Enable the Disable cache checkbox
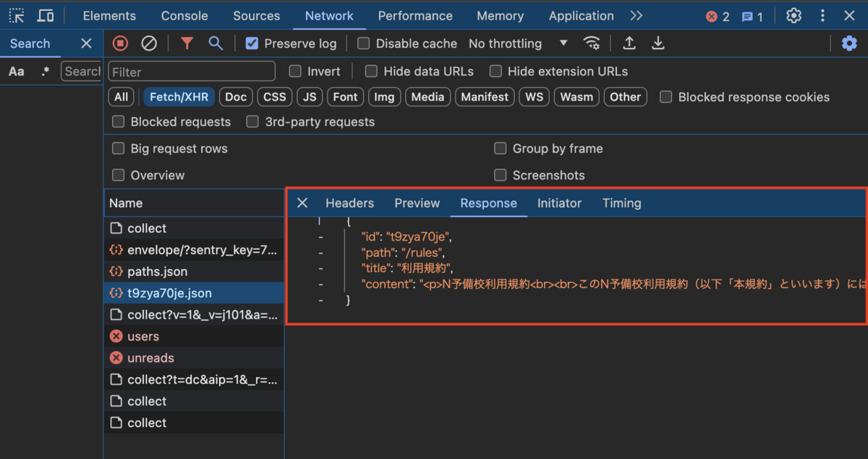 (x=364, y=43)
